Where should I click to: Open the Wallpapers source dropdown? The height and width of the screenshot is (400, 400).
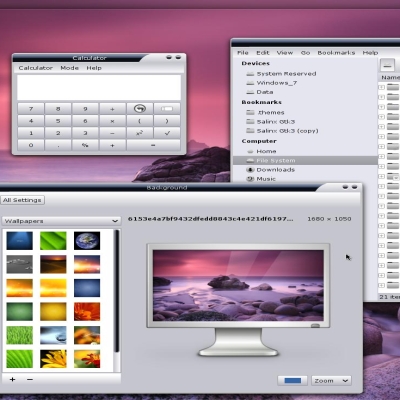tap(61, 221)
